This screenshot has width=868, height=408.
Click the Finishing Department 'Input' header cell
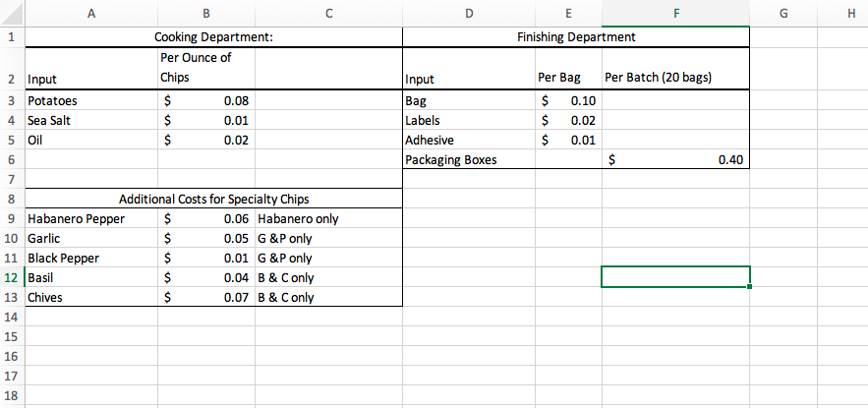(x=469, y=68)
